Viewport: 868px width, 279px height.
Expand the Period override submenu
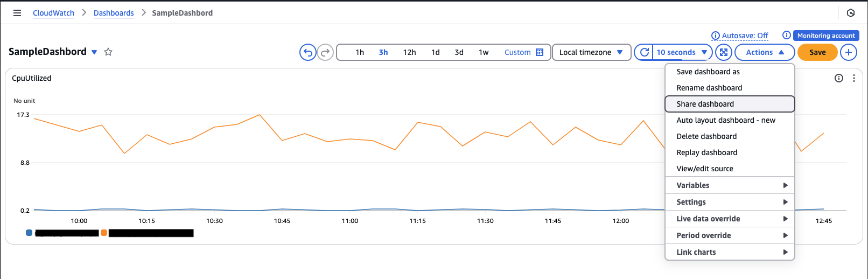coord(730,235)
